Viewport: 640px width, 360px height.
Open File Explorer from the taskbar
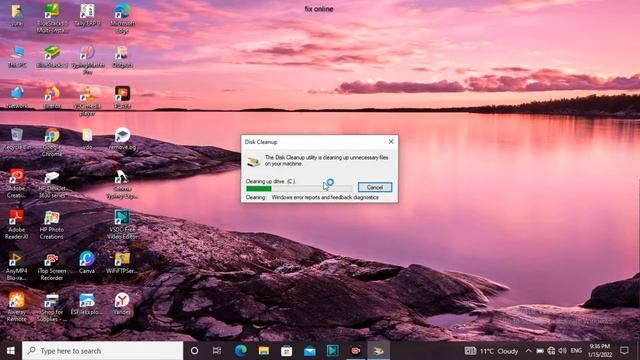[x=264, y=351]
